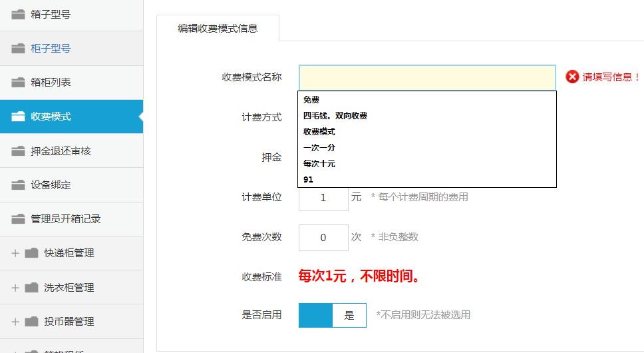The image size is (644, 353).
Task: Click the 计费单位 amount input box
Action: click(323, 198)
